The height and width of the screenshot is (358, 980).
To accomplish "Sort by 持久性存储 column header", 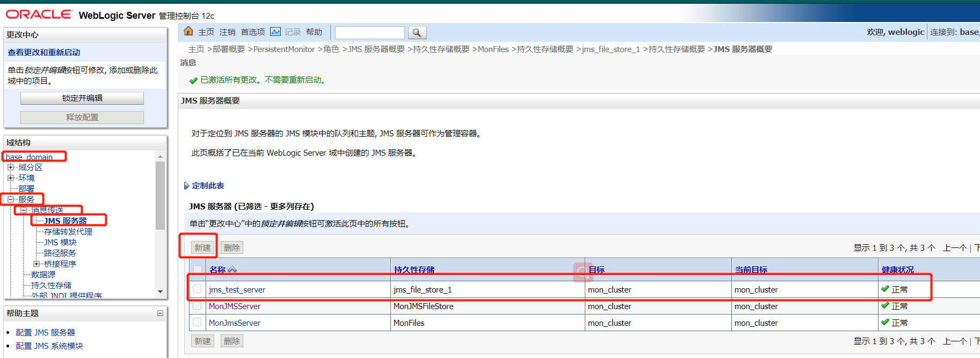I will [x=414, y=269].
